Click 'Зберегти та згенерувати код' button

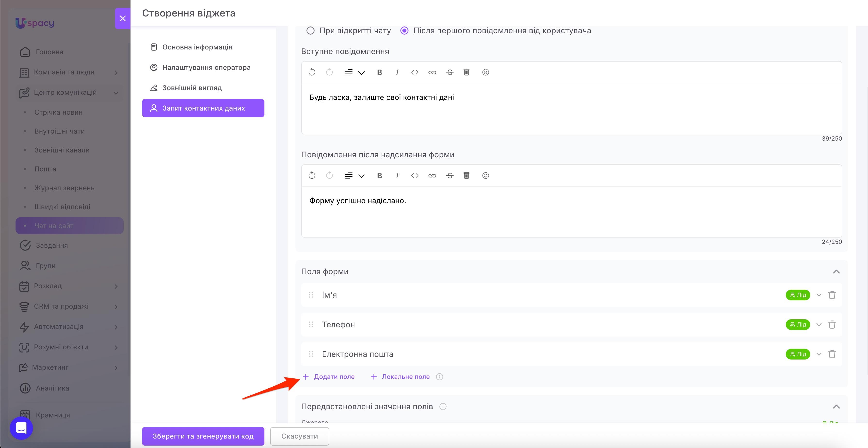coord(203,436)
